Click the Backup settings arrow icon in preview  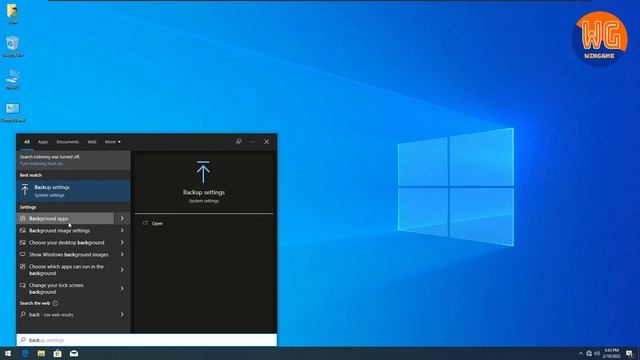(x=203, y=172)
